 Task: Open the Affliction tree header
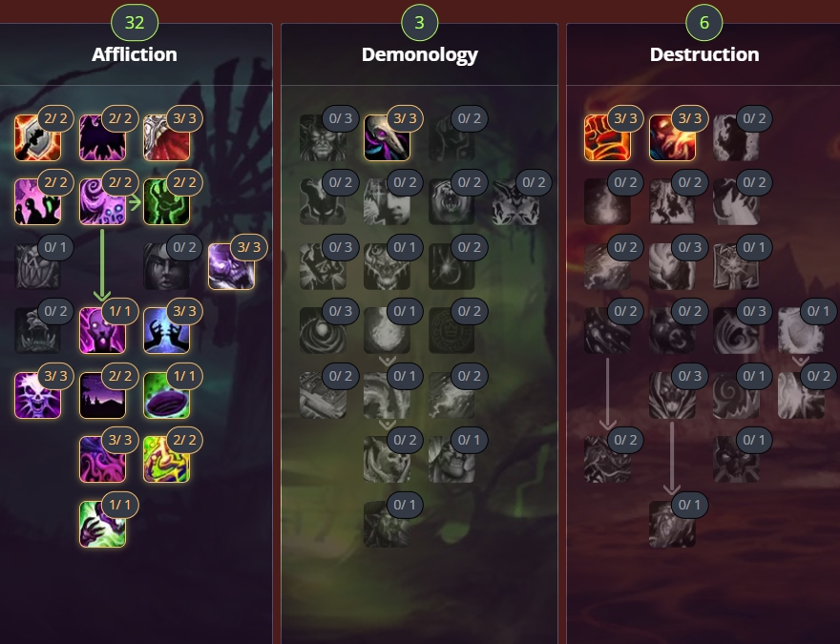tap(135, 54)
